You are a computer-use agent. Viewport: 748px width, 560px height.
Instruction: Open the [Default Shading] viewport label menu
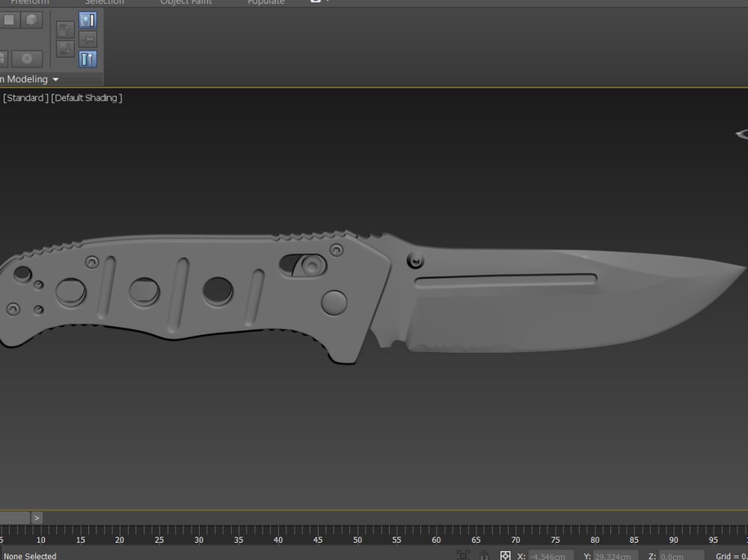click(x=87, y=98)
